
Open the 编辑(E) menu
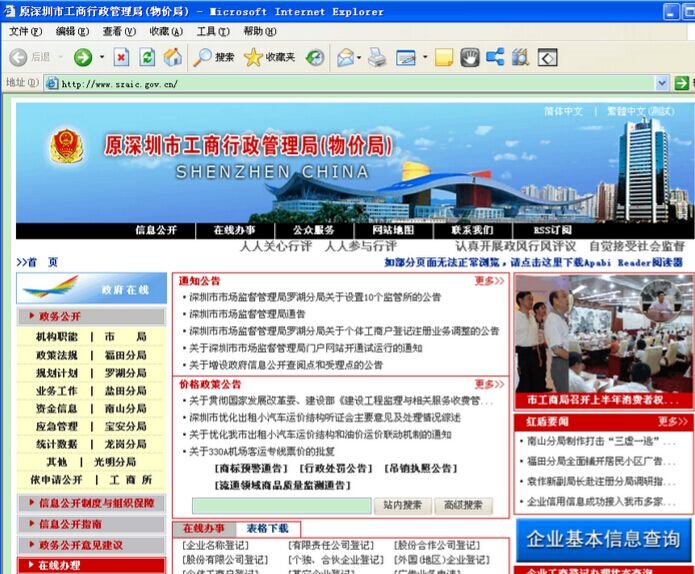click(x=72, y=31)
